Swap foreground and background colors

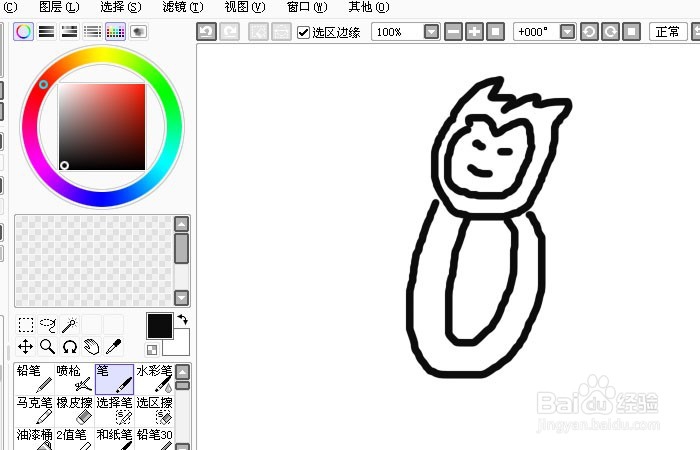pyautogui.click(x=182, y=319)
